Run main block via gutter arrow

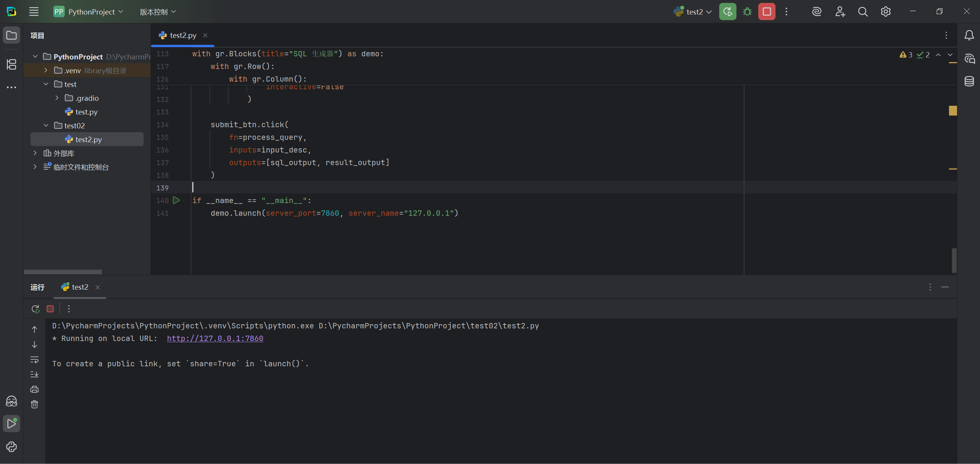pos(176,200)
